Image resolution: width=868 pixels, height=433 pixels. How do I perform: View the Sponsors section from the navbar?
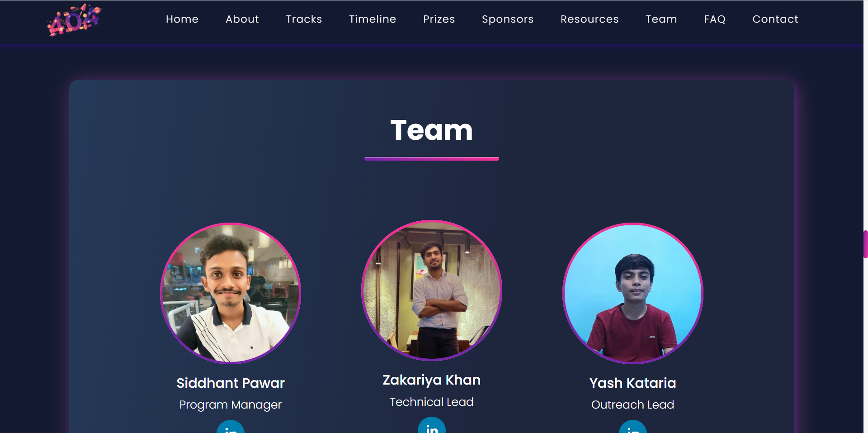click(x=508, y=19)
